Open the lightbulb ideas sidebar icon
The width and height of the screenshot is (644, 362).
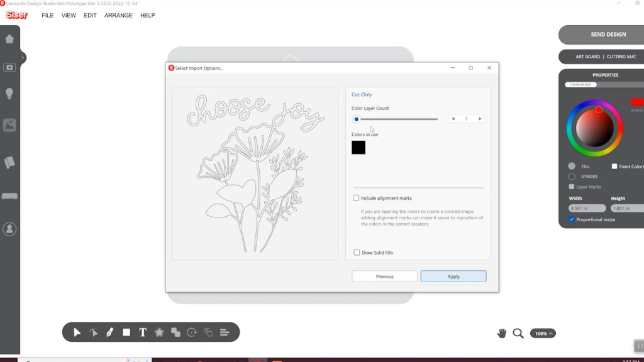pyautogui.click(x=9, y=94)
